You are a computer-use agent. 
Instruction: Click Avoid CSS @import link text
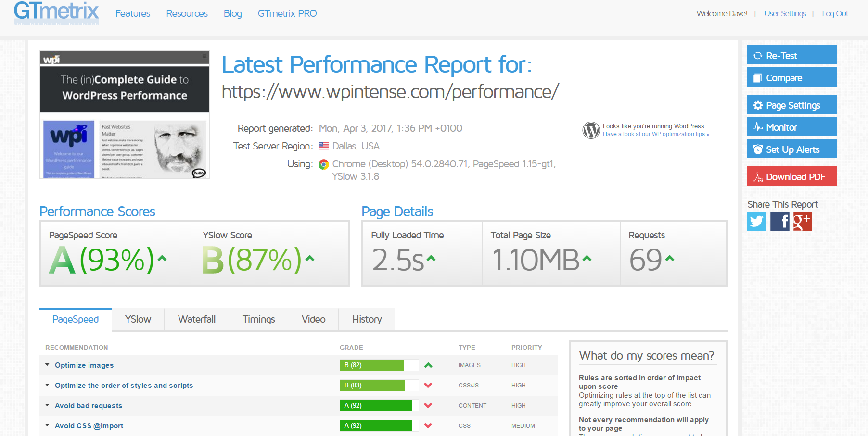pos(89,426)
